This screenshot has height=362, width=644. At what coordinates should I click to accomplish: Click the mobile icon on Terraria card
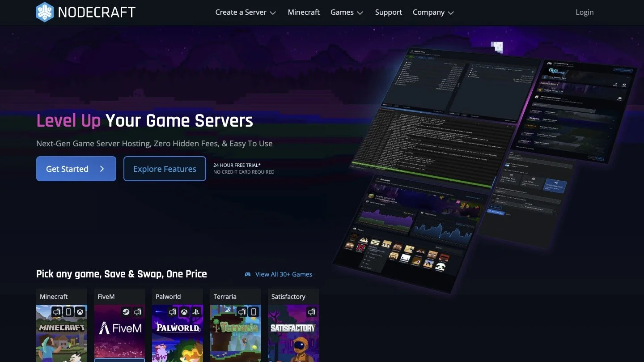[x=253, y=312]
